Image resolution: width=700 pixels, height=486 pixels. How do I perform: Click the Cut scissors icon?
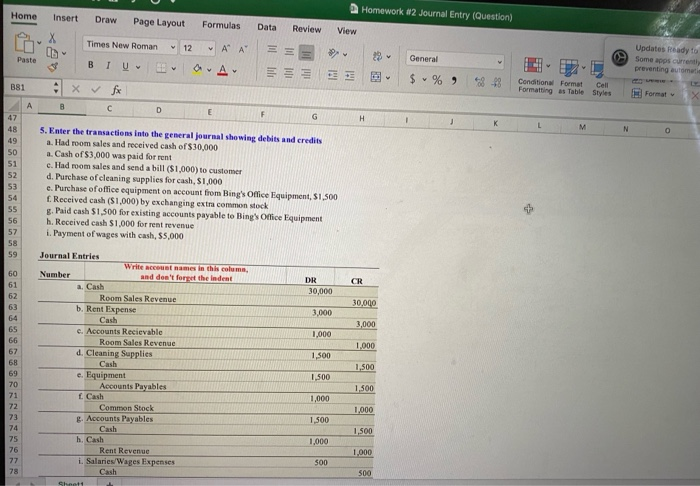click(x=52, y=38)
